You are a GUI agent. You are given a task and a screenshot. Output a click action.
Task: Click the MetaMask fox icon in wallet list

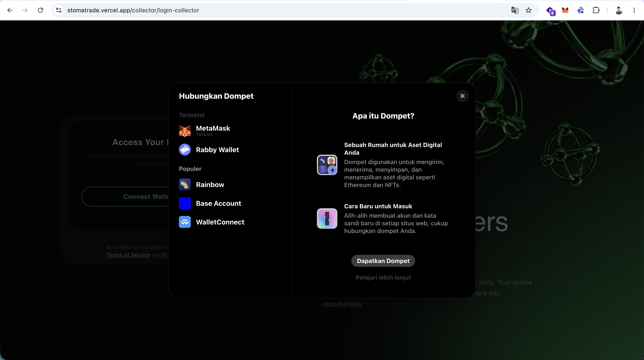[185, 131]
